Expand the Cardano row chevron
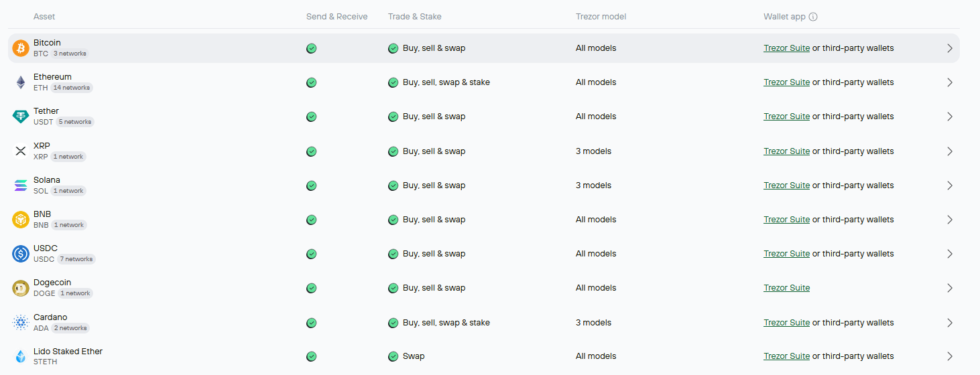 [949, 323]
